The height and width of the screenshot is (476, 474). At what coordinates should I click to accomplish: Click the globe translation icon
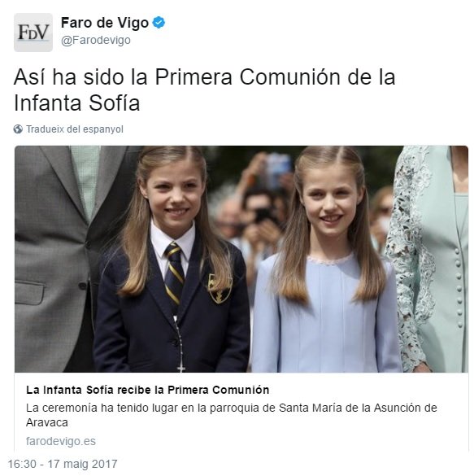tap(18, 129)
